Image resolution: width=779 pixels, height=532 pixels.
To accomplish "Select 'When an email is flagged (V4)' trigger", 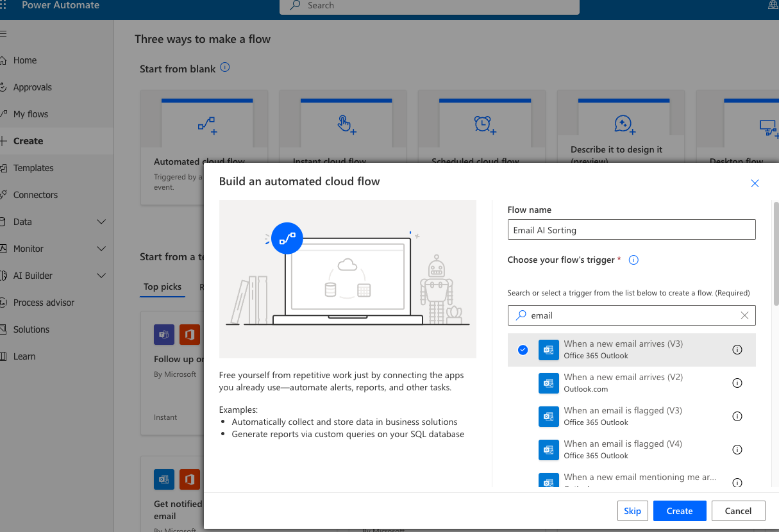I will point(623,450).
